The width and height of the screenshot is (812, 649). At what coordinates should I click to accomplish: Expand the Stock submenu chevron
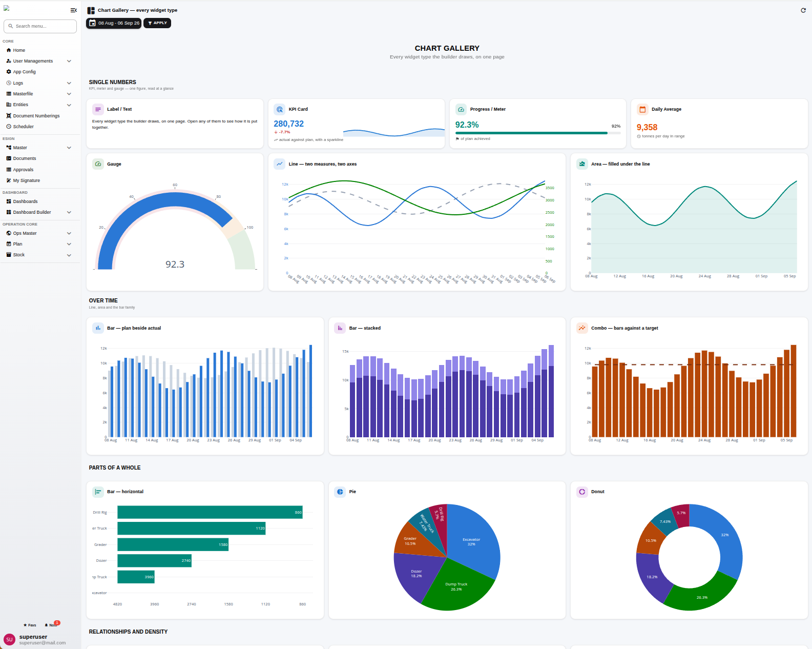pos(69,255)
